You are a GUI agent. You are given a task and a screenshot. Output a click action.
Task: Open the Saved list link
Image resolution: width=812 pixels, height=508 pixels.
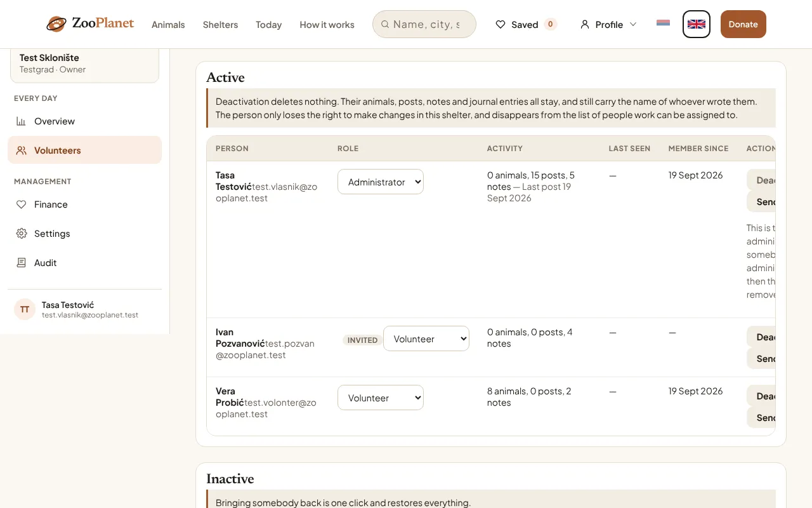pos(526,24)
